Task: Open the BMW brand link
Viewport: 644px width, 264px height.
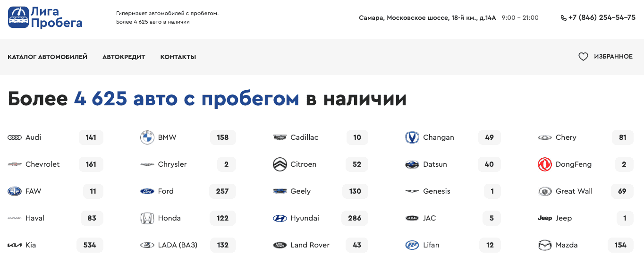Action: point(167,137)
